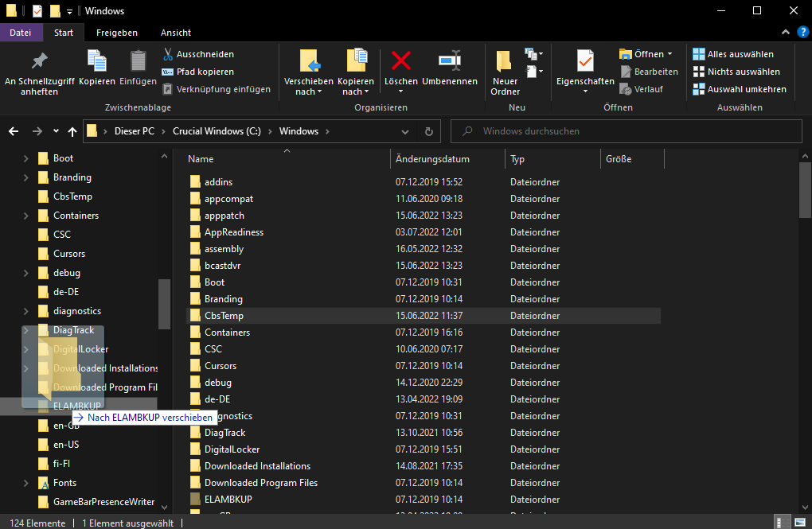
Task: Click the Einfügen paste icon
Action: [x=138, y=61]
